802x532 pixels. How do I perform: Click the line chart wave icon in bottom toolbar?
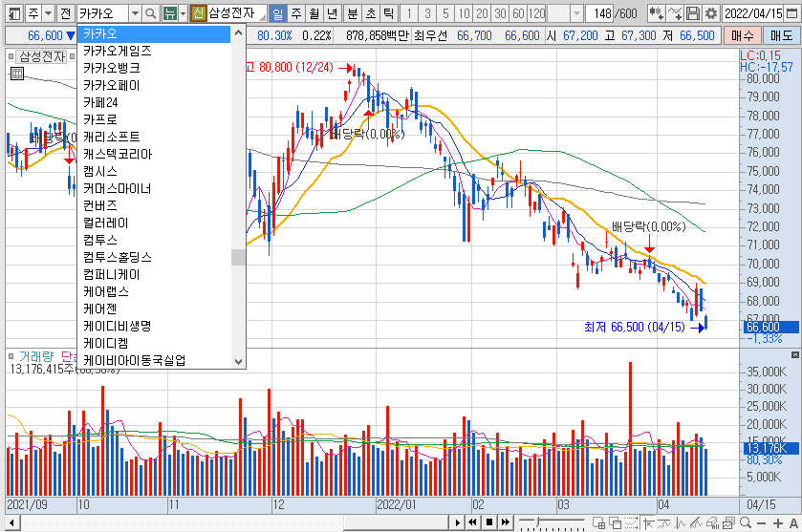[664, 522]
